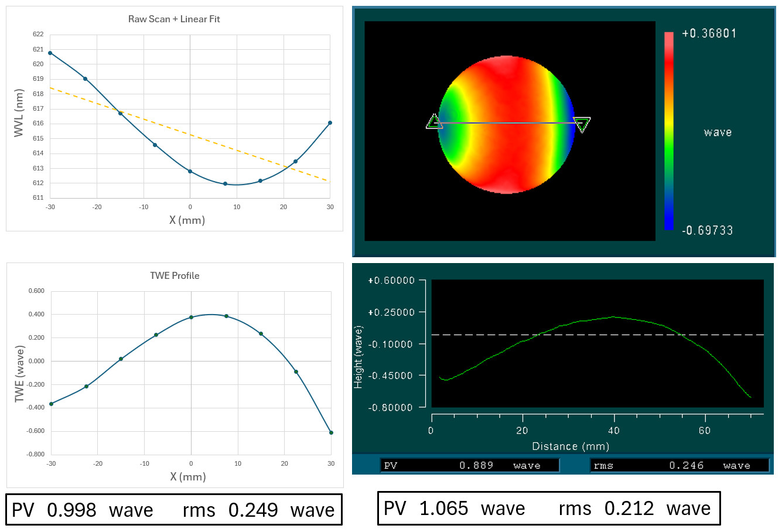782x532 pixels.
Task: Click the first TWE Profile point at X=-30
Action: pos(51,404)
